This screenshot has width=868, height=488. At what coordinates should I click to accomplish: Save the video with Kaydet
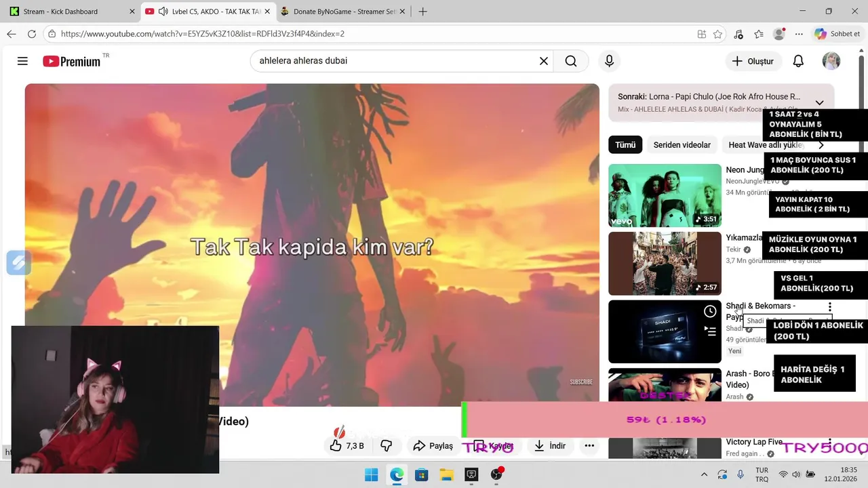pos(493,445)
